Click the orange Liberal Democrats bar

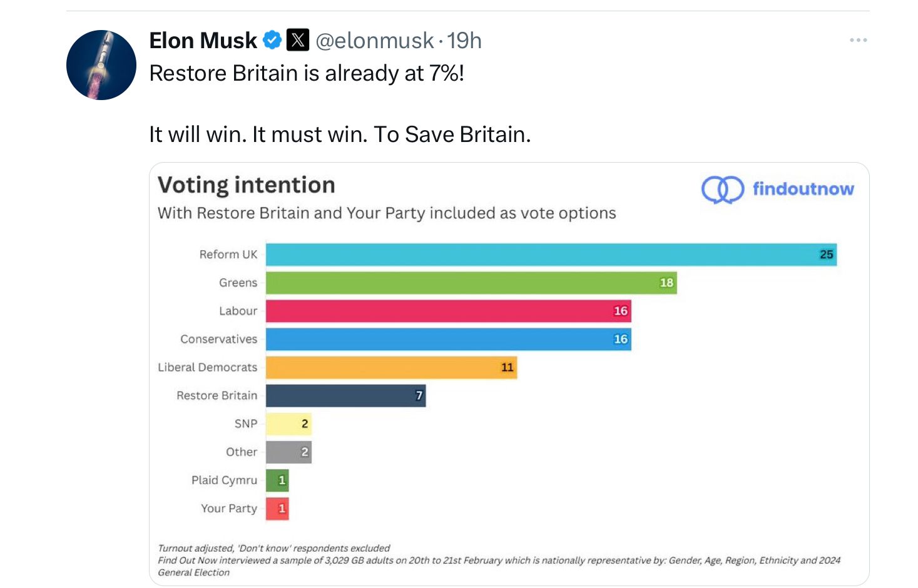[391, 367]
